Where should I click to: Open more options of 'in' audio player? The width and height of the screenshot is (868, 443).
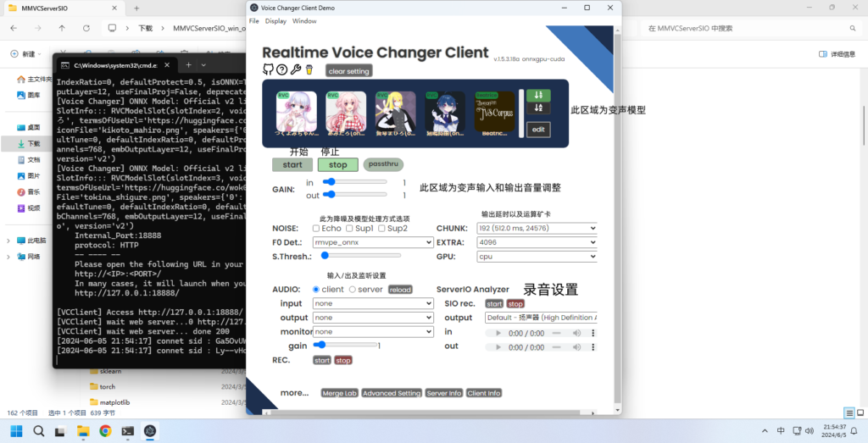593,334
